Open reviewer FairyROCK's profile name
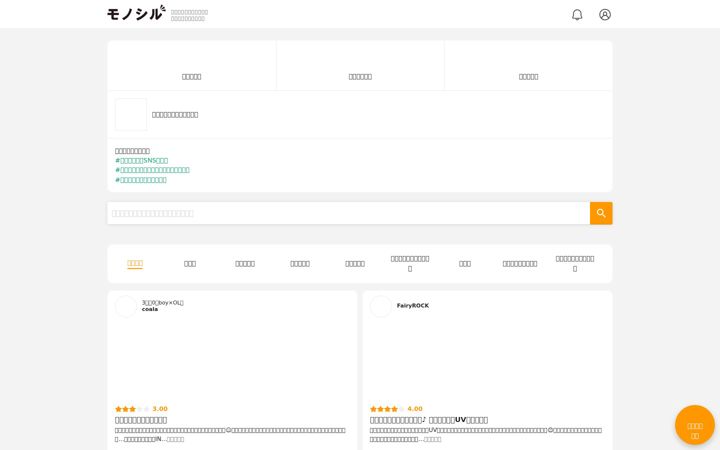This screenshot has width=720, height=450. point(413,306)
